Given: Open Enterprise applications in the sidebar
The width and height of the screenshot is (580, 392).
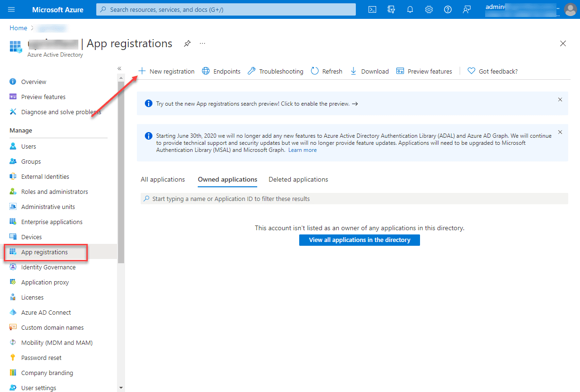Looking at the screenshot, I should pyautogui.click(x=51, y=222).
